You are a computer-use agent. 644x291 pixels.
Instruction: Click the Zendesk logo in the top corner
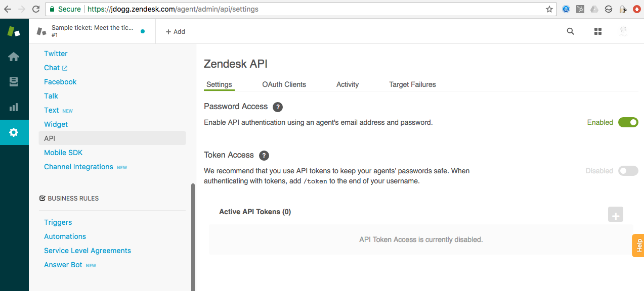(x=14, y=31)
